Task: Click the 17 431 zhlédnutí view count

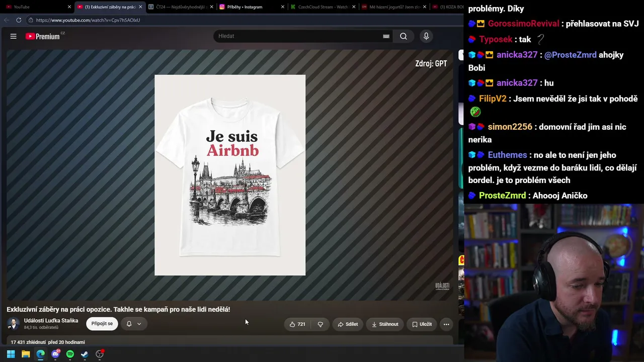Action: pyautogui.click(x=28, y=342)
